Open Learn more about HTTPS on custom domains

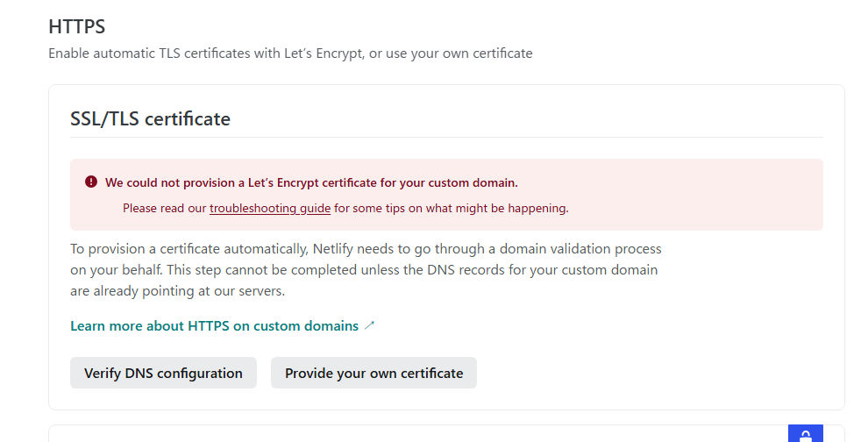click(x=214, y=325)
